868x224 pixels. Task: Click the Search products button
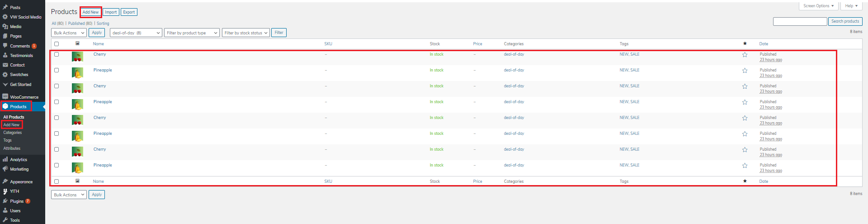click(x=845, y=21)
